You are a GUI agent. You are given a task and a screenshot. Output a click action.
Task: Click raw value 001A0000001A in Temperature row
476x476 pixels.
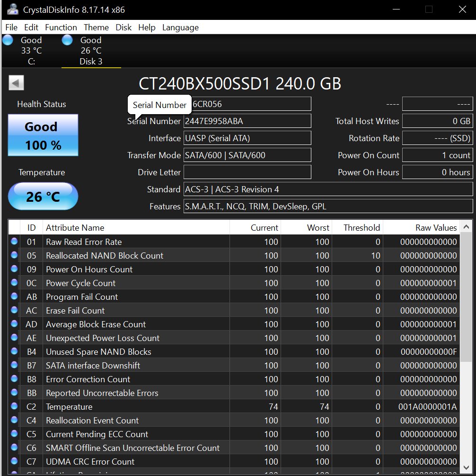[427, 407]
